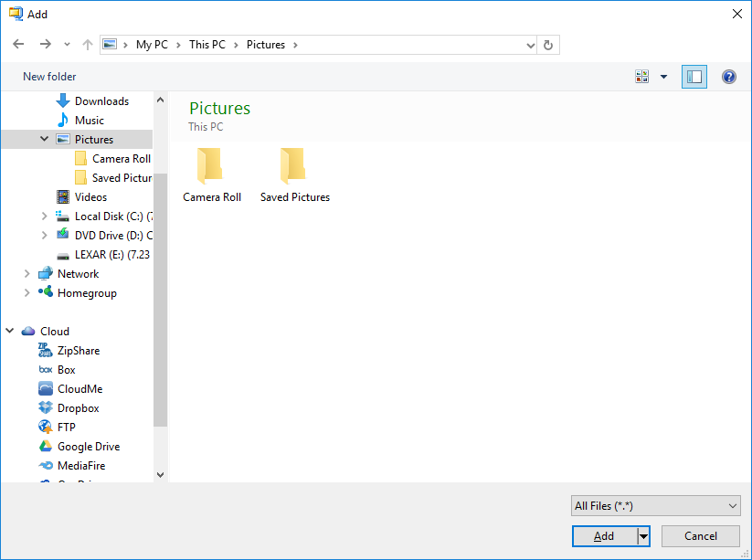Select Google Drive cloud location
Viewport: 752px width, 560px height.
click(79, 447)
